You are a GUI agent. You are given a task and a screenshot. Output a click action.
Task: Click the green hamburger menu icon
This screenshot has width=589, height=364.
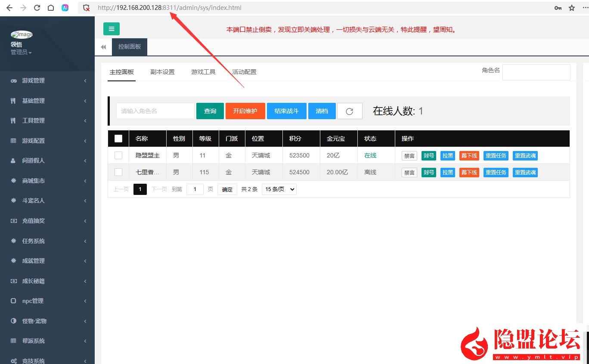[112, 29]
